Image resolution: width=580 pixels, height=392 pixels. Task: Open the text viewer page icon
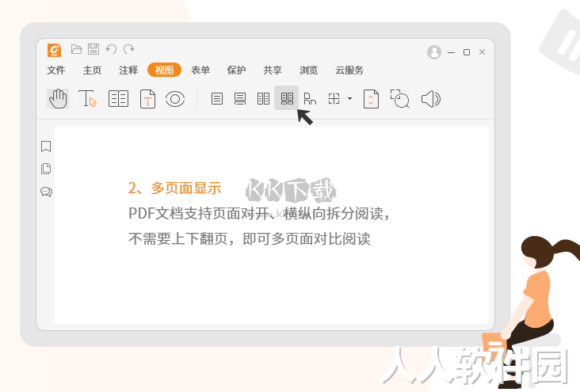click(x=147, y=99)
